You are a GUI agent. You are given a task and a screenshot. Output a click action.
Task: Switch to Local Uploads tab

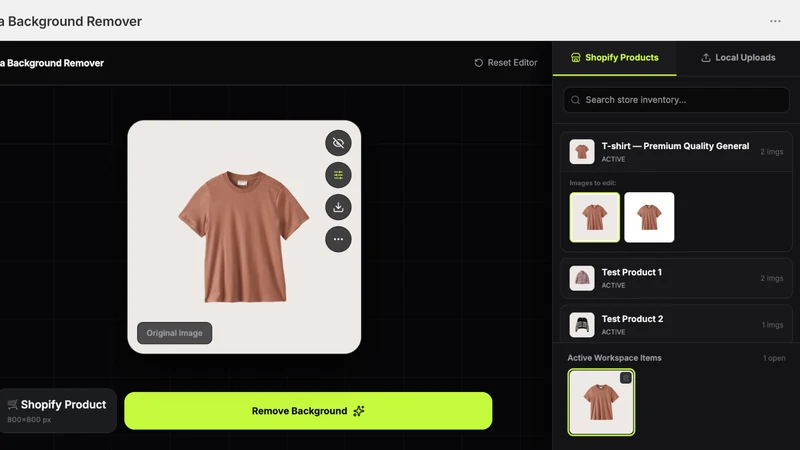(738, 58)
